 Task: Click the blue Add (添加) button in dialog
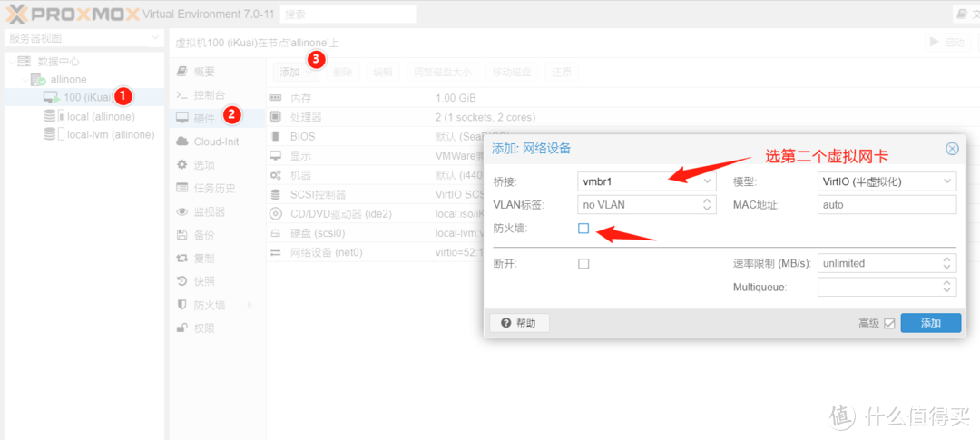(x=931, y=323)
